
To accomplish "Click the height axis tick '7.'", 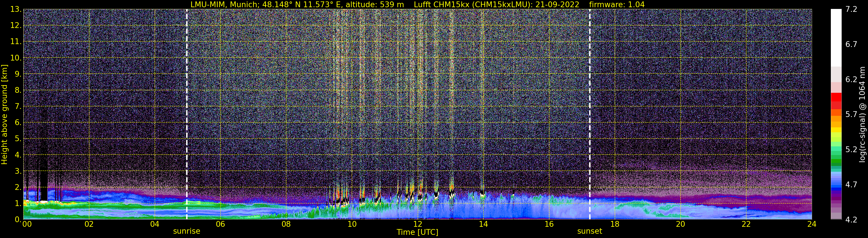I will click(18, 106).
